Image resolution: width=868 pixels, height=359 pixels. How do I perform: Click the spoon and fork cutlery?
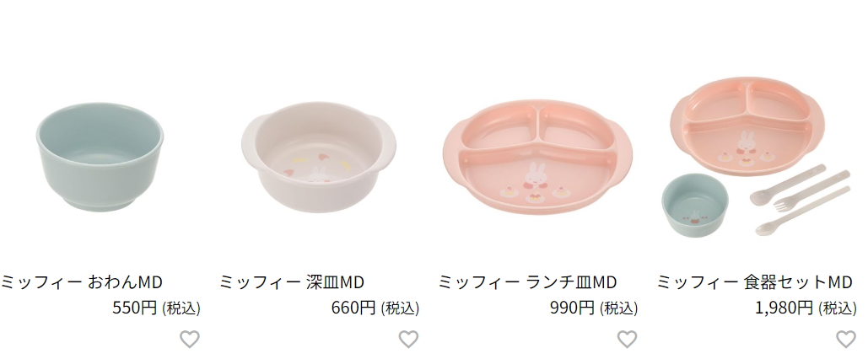tap(801, 199)
